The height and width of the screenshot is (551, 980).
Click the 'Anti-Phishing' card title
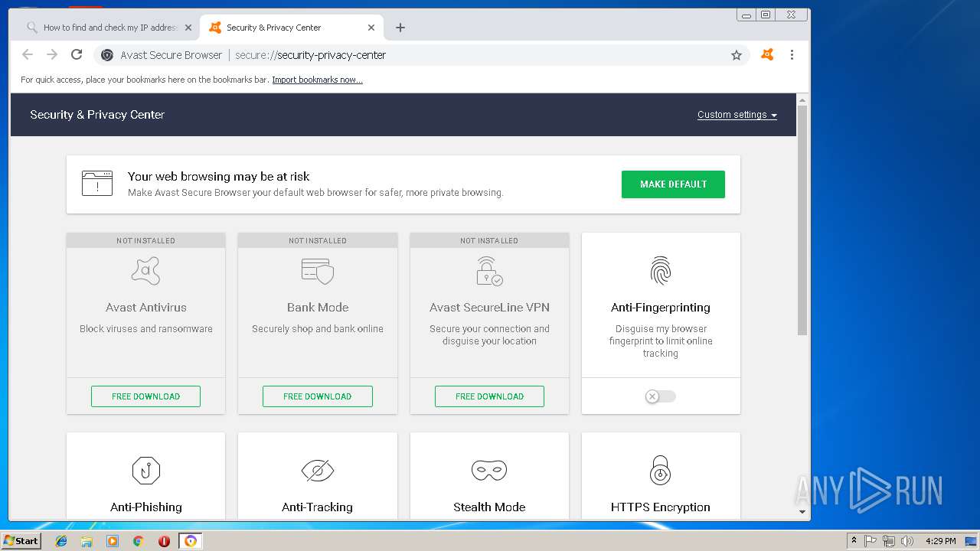146,507
